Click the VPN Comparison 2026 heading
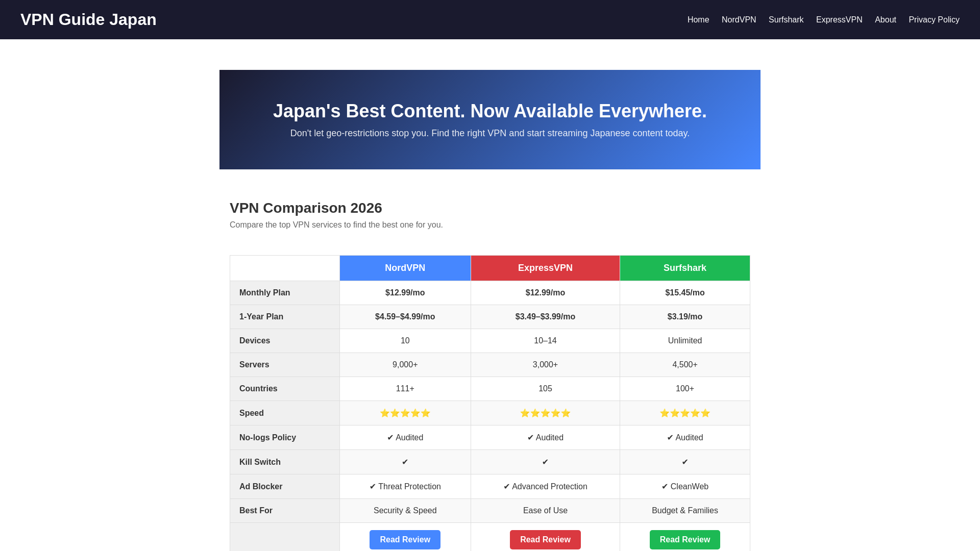Viewport: 980px width, 551px height. pos(306,208)
